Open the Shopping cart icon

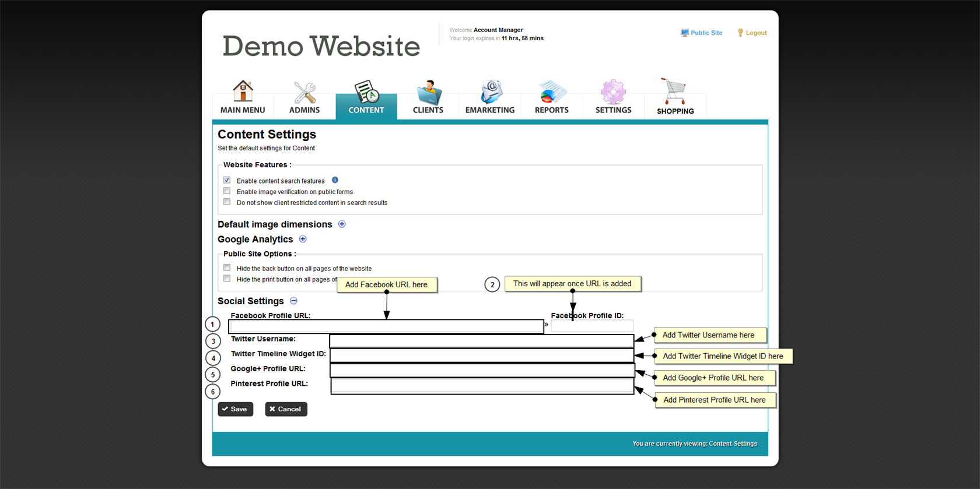click(x=675, y=92)
